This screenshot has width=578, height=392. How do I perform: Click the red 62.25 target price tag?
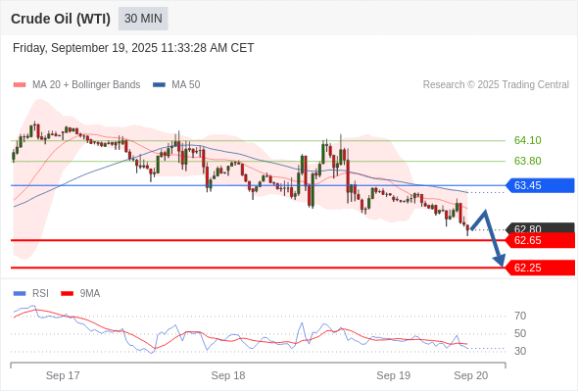pyautogui.click(x=540, y=268)
